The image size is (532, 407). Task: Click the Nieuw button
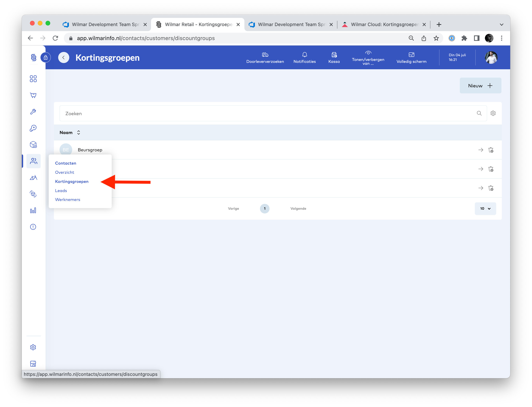click(x=480, y=86)
